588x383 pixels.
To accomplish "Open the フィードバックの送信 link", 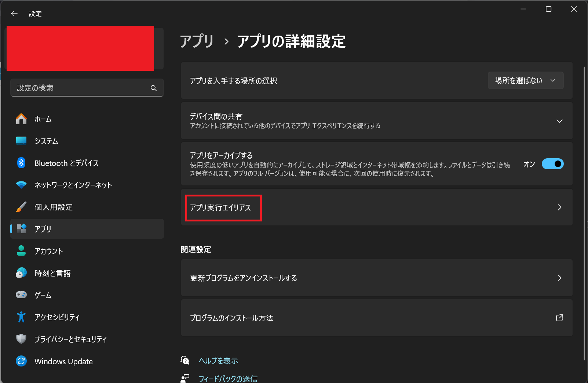I will [x=228, y=379].
